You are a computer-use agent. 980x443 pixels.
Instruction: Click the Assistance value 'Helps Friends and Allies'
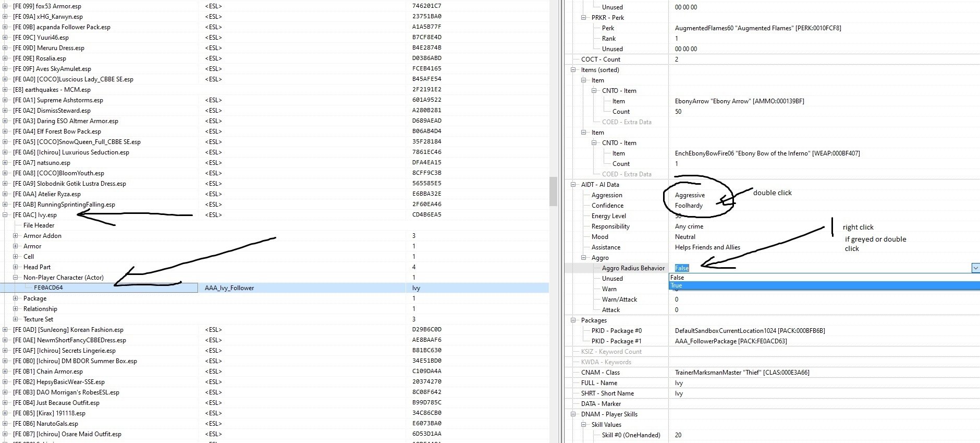tap(707, 247)
